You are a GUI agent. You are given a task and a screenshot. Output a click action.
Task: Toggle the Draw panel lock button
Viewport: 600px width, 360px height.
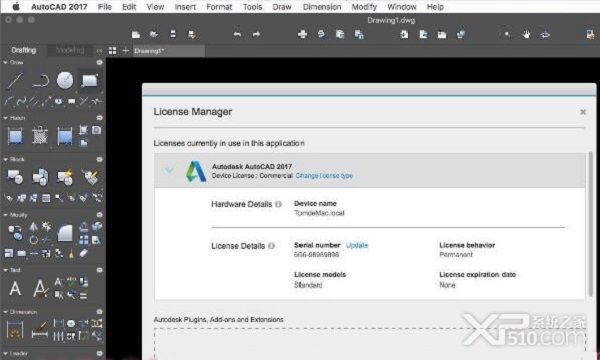click(x=99, y=62)
